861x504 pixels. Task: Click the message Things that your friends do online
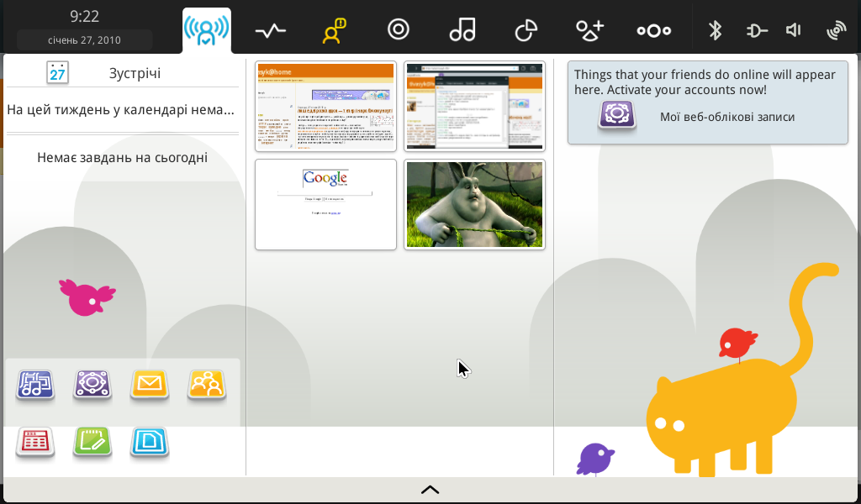[705, 82]
